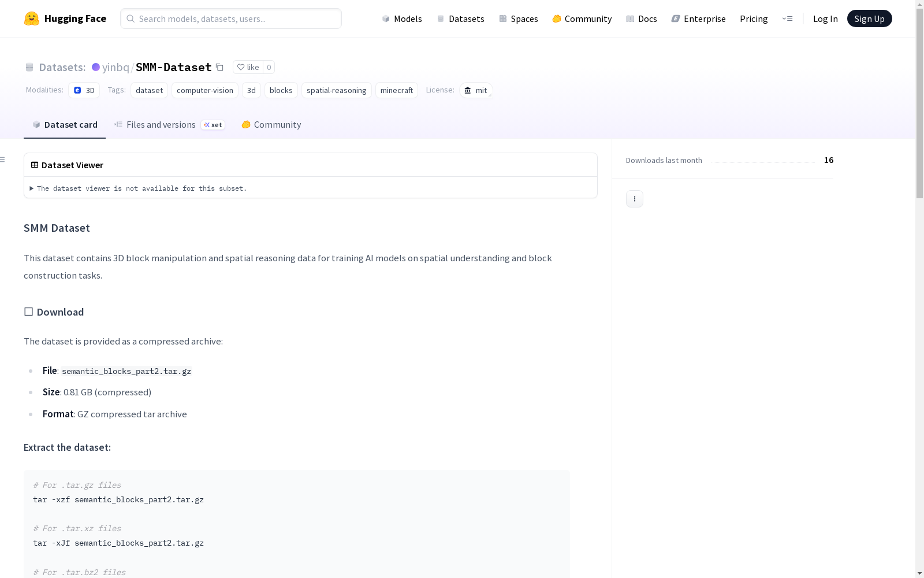Image resolution: width=924 pixels, height=578 pixels.
Task: Click the yinbq purple avatar icon
Action: (x=96, y=67)
